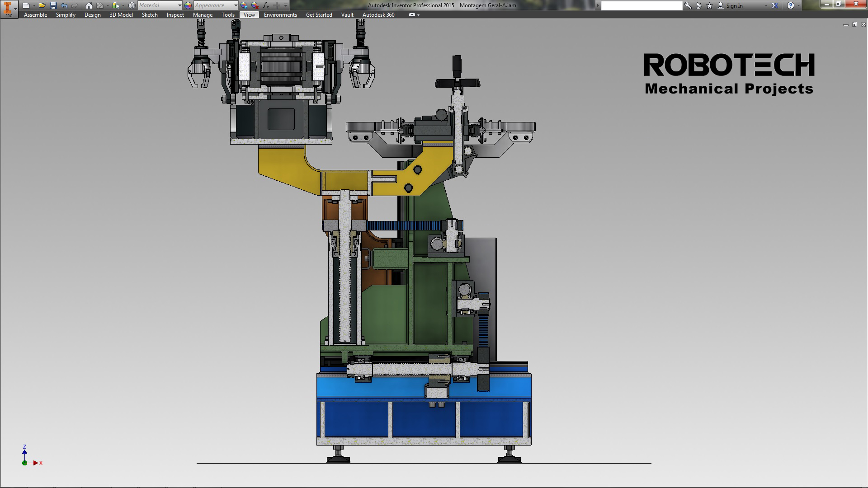Save the current assembly
Image resolution: width=868 pixels, height=488 pixels.
pyautogui.click(x=53, y=5)
